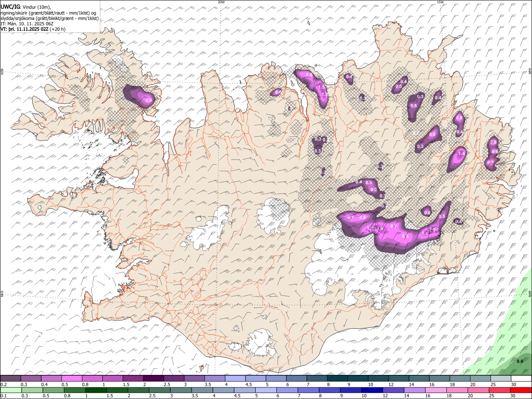The image size is (532, 399).
Task: Pick the bottom-row pink swatch starting at 18
Action: pos(457,390)
